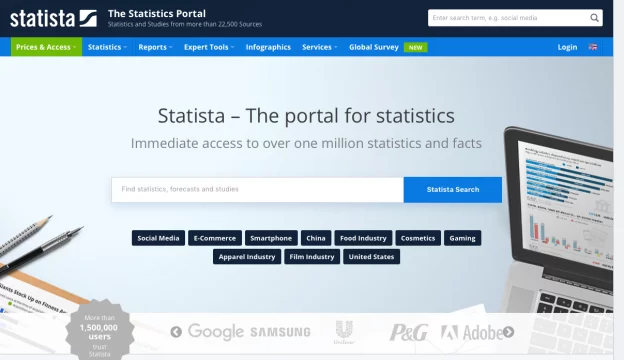The image size is (624, 360).
Task: Select the Film Industry topic tag
Action: point(312,257)
